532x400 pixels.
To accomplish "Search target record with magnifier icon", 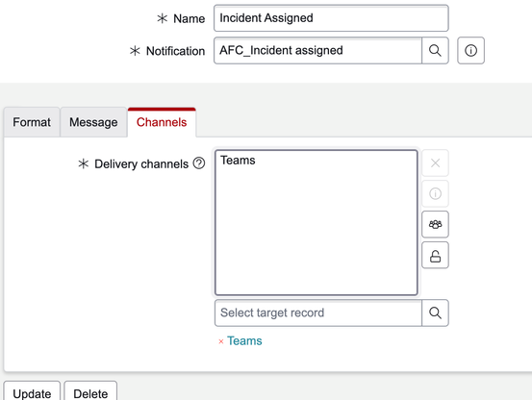I will click(x=435, y=312).
